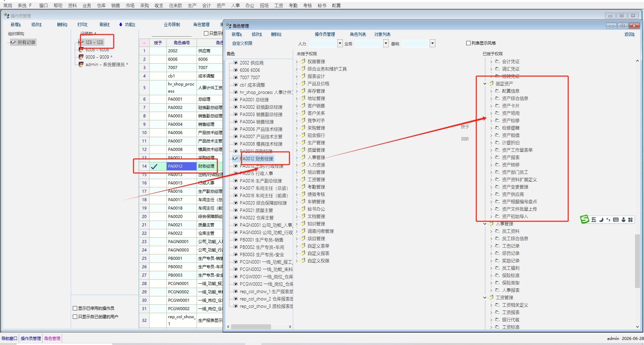Click folder icon of 工资管理 in ungranted list
The height and width of the screenshot is (345, 644).
point(303,179)
